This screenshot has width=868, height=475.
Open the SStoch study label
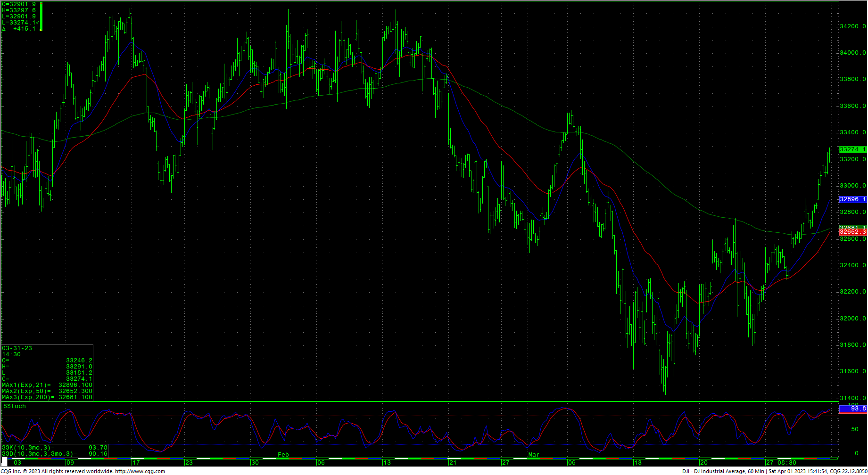click(15, 406)
